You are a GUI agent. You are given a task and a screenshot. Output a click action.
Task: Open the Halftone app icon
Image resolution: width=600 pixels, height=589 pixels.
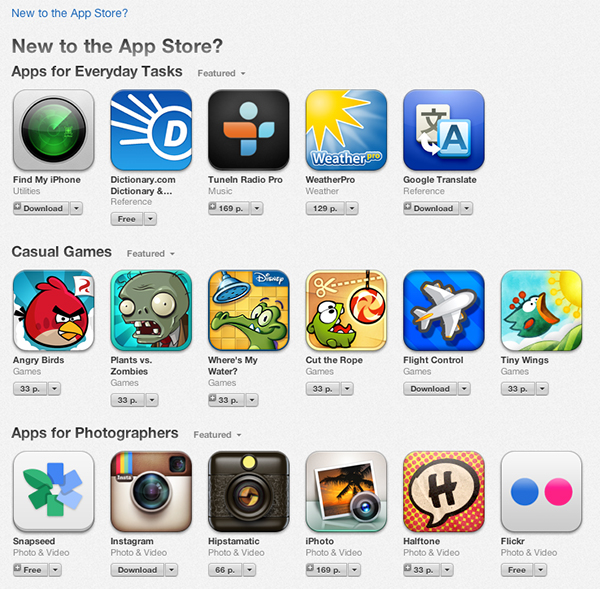(x=444, y=491)
